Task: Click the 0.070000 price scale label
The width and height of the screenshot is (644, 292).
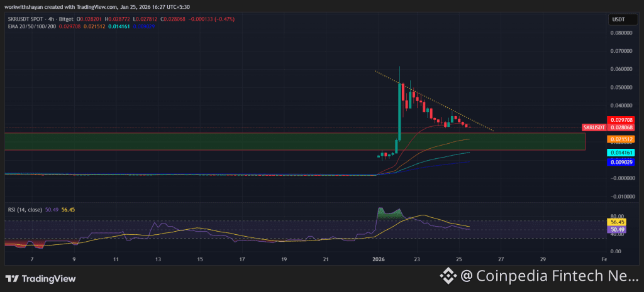Action: pos(620,51)
